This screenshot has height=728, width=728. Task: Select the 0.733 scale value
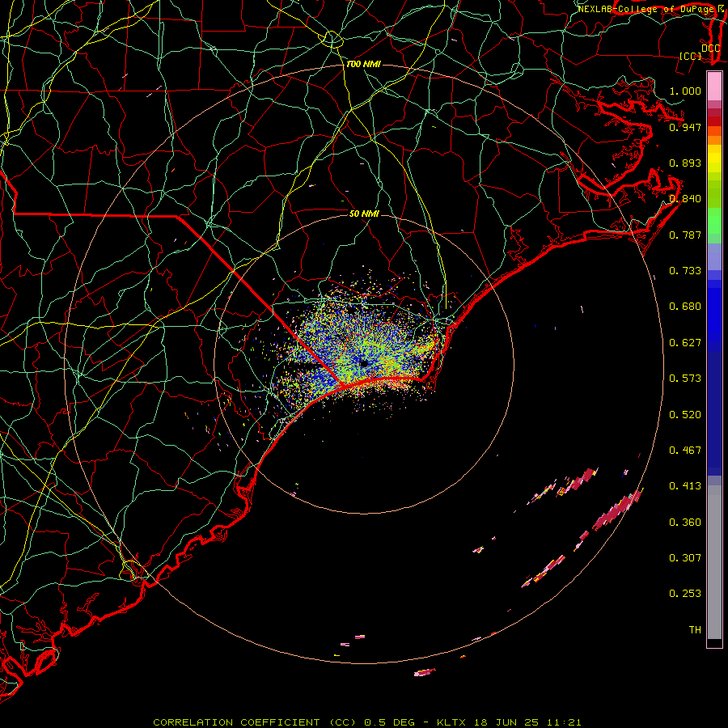tap(685, 271)
